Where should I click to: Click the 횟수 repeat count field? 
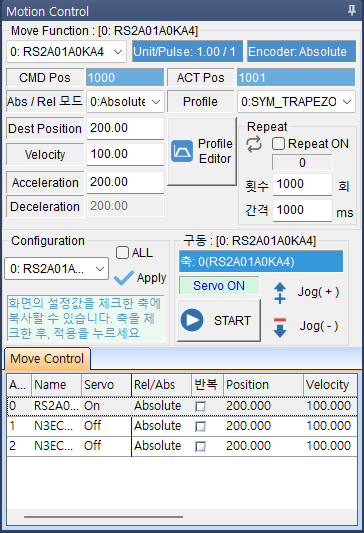(x=302, y=184)
